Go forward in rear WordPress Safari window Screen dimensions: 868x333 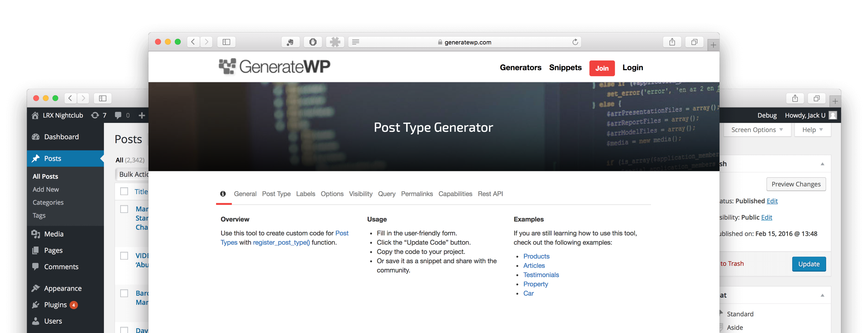point(83,98)
